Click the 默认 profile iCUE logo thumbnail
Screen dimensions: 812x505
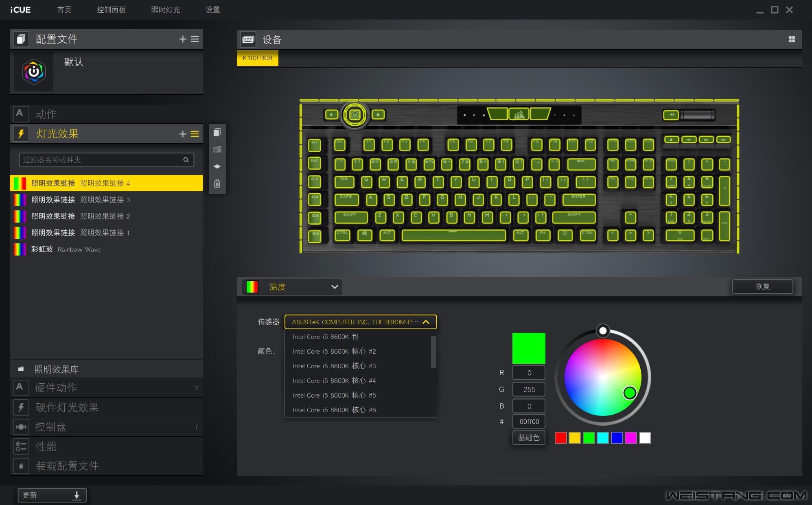point(34,72)
